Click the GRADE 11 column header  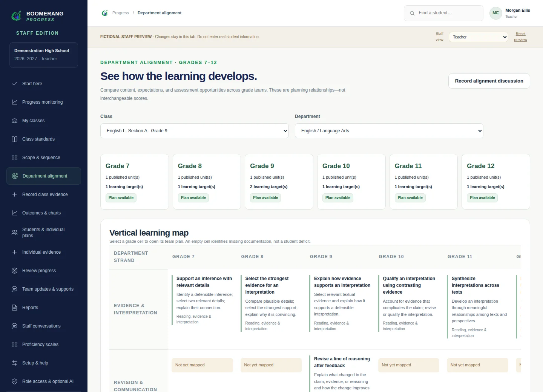pos(460,257)
